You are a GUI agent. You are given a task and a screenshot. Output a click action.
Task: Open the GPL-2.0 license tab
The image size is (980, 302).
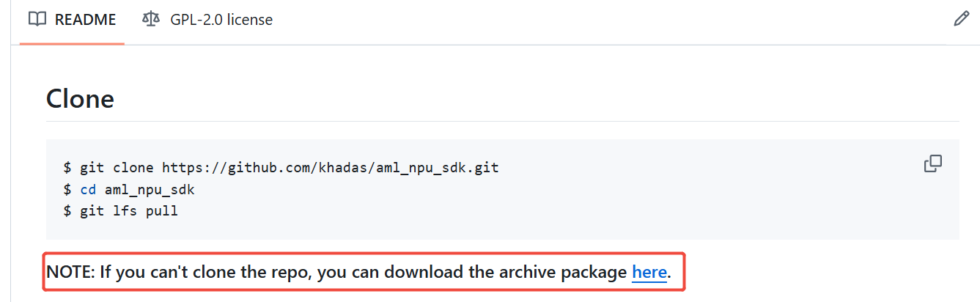(x=207, y=20)
